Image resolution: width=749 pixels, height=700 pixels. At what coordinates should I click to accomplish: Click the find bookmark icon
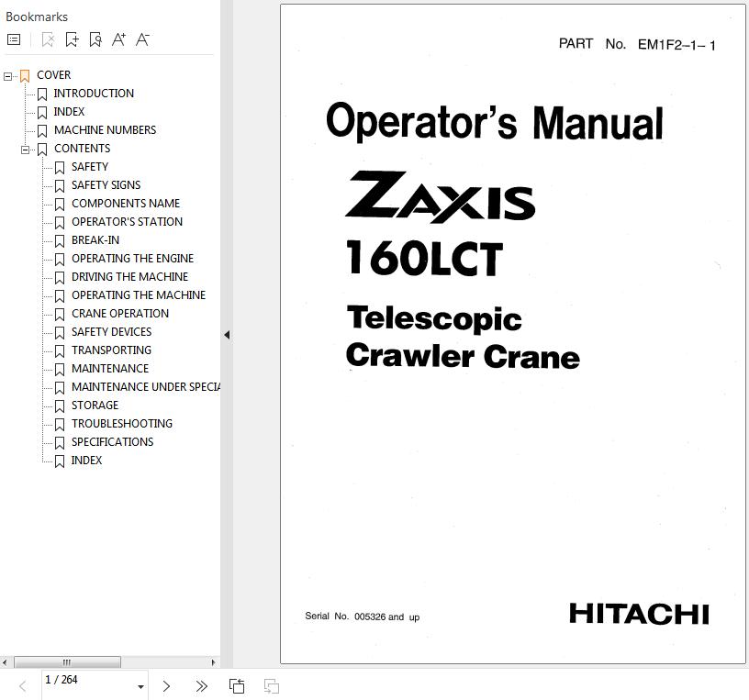click(x=95, y=39)
